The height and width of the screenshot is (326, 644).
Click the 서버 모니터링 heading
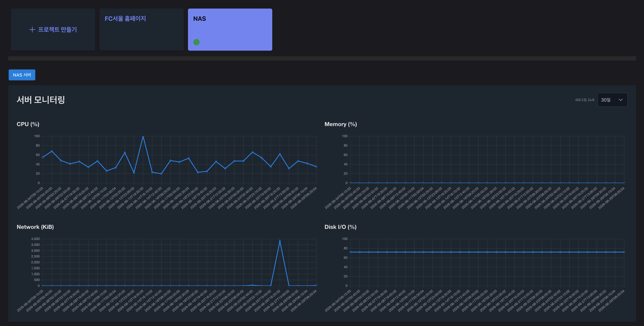[x=41, y=100]
